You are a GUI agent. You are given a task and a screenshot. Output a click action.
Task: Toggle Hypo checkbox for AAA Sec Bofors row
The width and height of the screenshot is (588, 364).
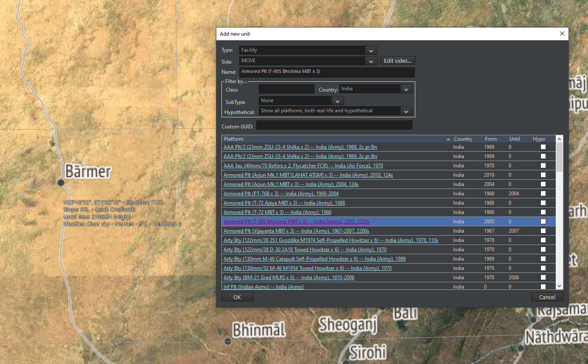pyautogui.click(x=543, y=166)
